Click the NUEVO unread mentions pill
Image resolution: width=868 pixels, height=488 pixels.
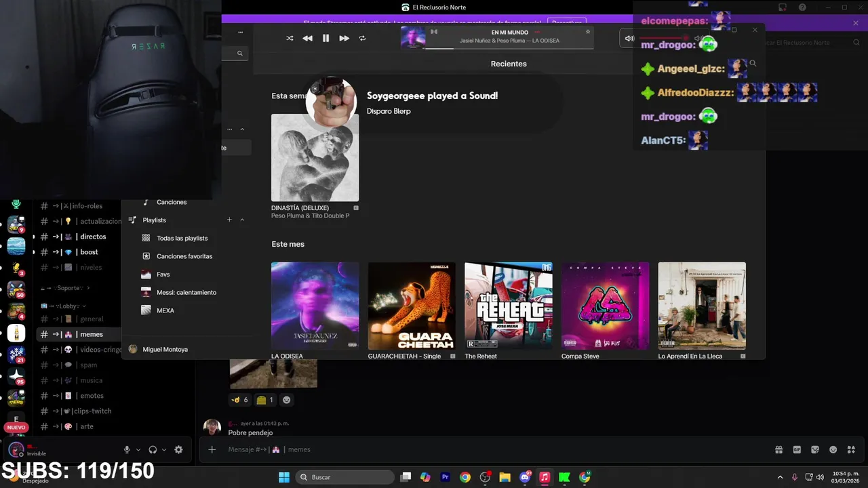tap(16, 428)
